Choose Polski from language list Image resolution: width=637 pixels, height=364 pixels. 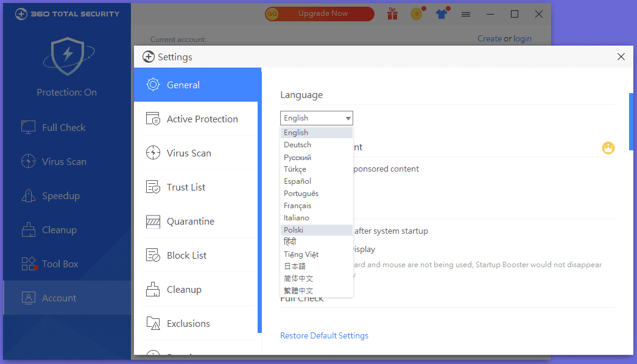point(317,230)
